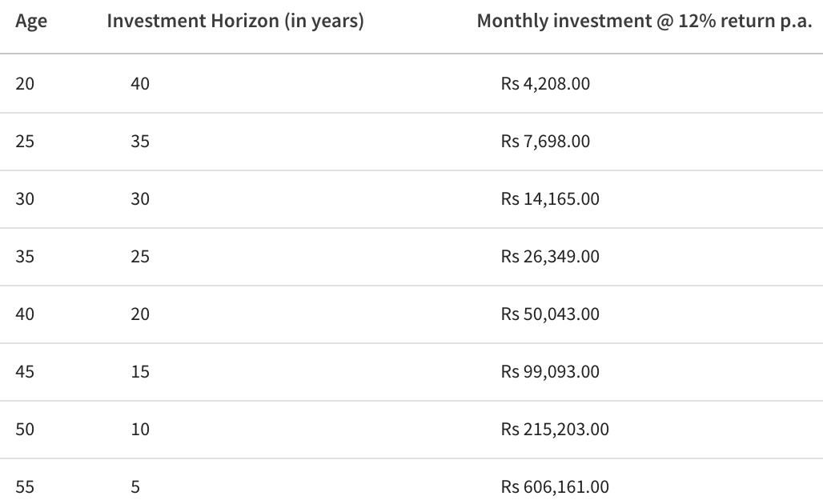Click the Rs 4,208.00 amount
This screenshot has width=823, height=504.
click(x=545, y=83)
